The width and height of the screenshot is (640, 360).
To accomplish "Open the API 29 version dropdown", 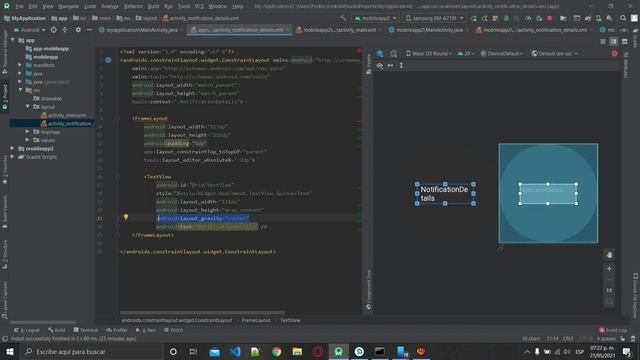I will (x=465, y=53).
